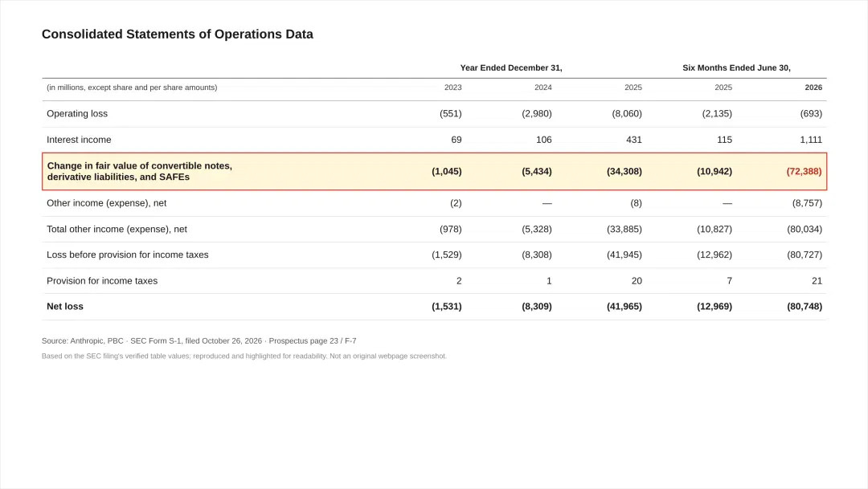Image resolution: width=868 pixels, height=489 pixels.
Task: Click the 2023 column header
Action: point(452,88)
